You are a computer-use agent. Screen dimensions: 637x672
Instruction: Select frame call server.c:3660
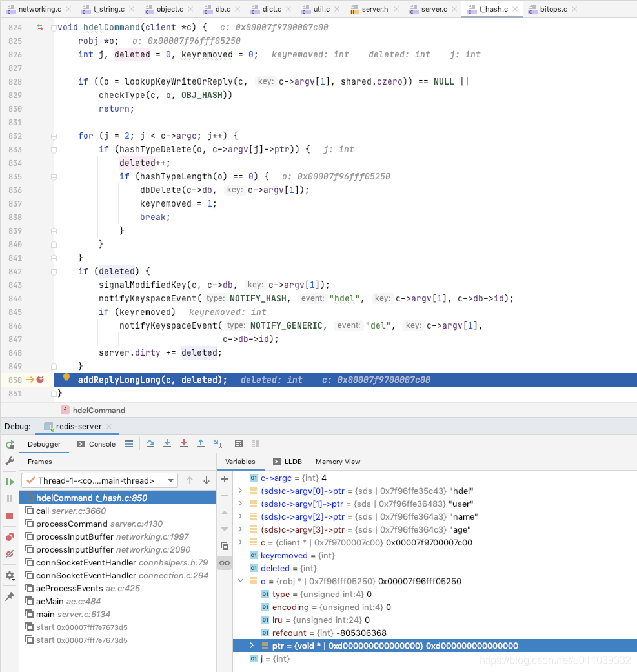point(118,511)
